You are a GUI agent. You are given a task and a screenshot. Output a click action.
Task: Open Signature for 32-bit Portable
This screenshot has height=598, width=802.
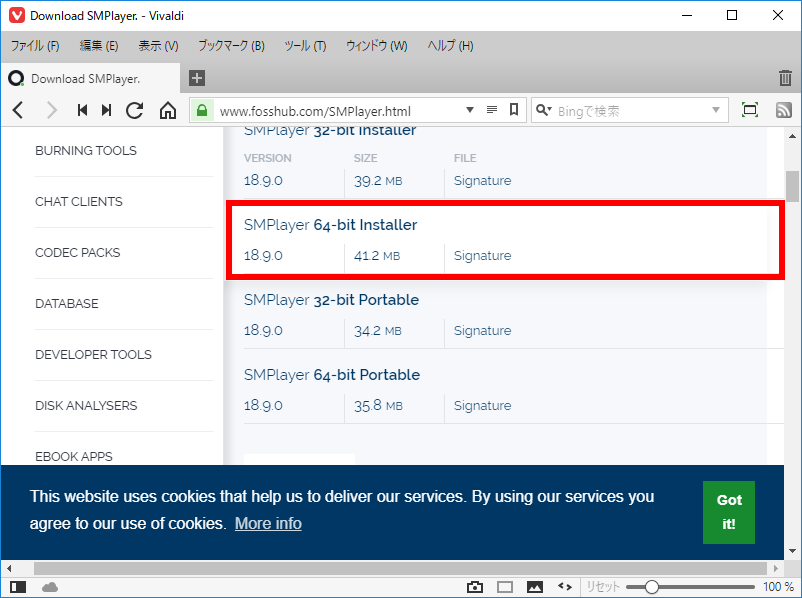[482, 331]
